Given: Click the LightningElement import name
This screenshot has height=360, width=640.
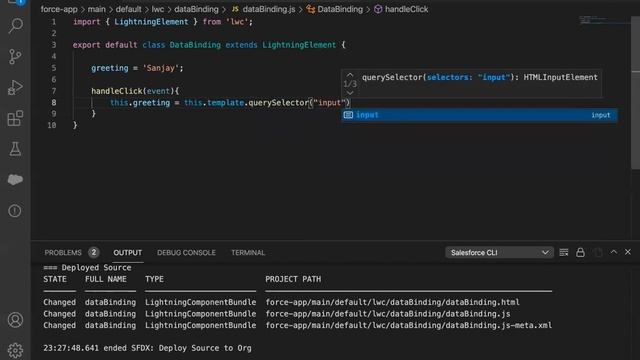Looking at the screenshot, I should [x=151, y=22].
